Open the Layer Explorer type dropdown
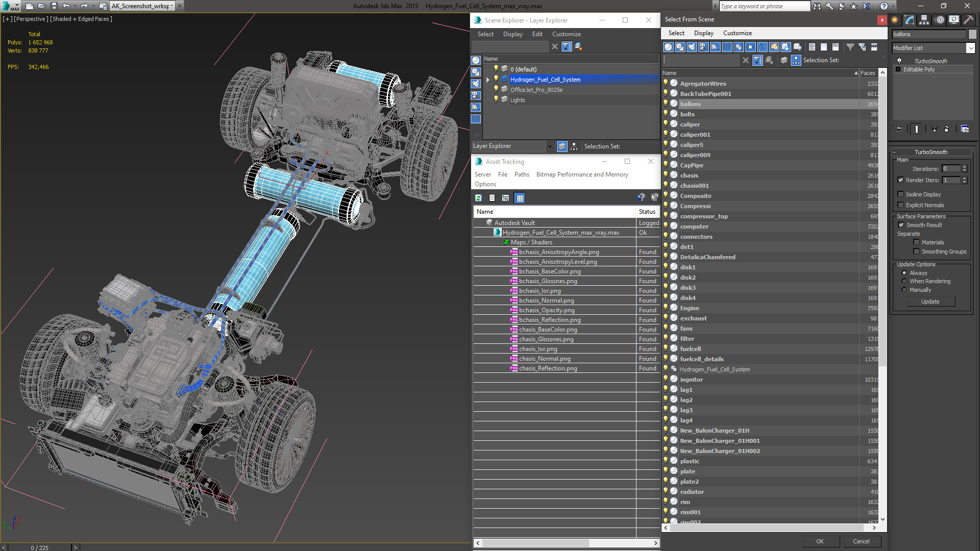Image resolution: width=980 pixels, height=551 pixels. [550, 146]
